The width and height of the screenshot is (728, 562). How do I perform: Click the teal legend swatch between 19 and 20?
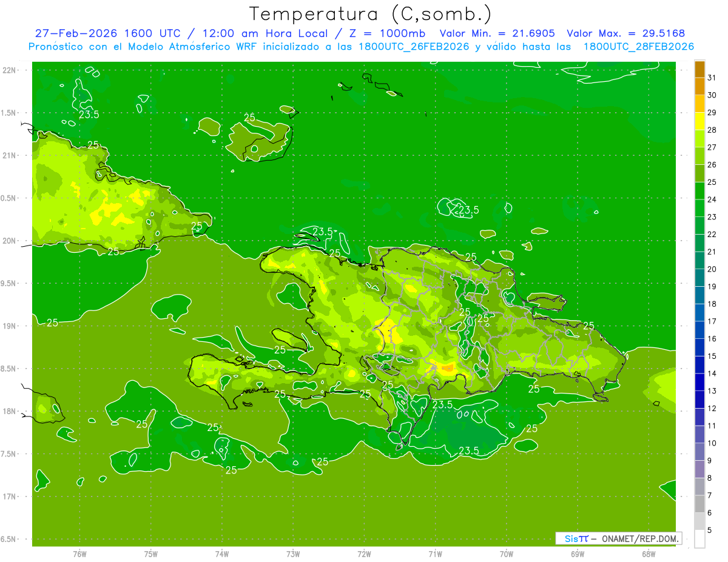pyautogui.click(x=699, y=278)
